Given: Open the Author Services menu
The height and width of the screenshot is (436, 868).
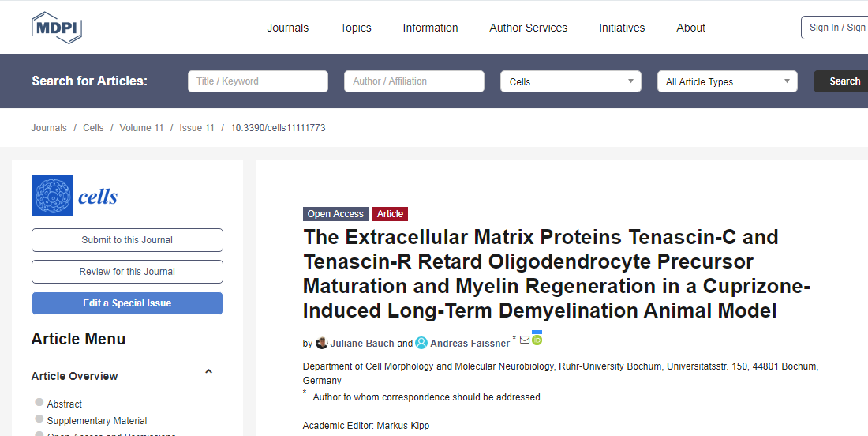Looking at the screenshot, I should point(528,28).
